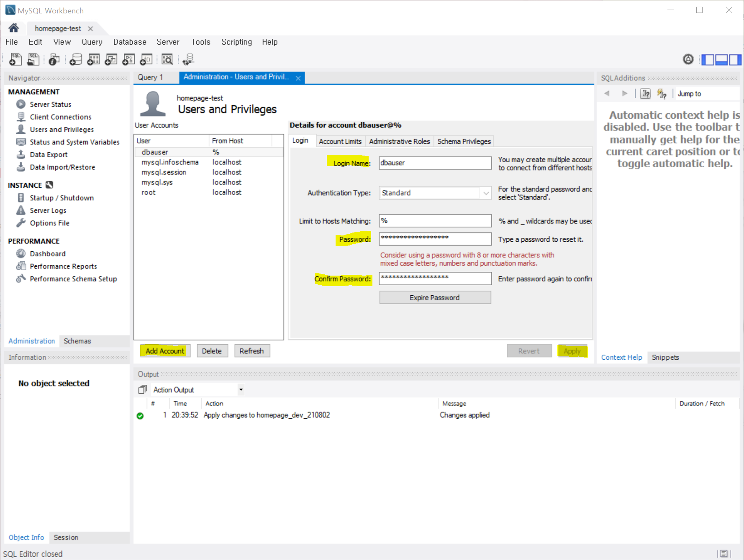Create a new view toolbar icon

tap(111, 59)
